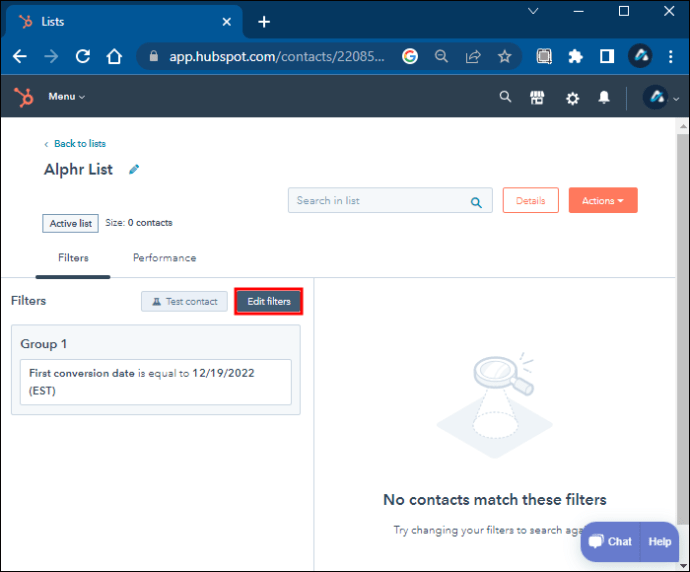Share this page via share icon
The height and width of the screenshot is (572, 690).
tap(473, 56)
